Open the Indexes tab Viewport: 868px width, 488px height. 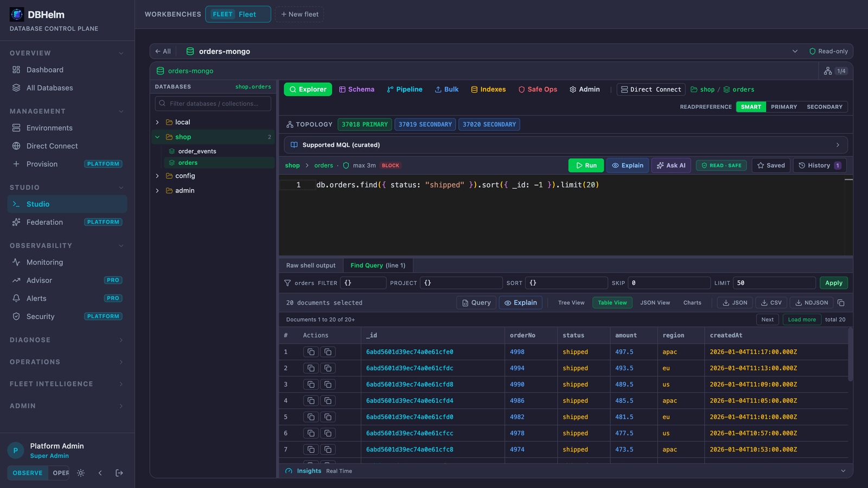pos(488,89)
